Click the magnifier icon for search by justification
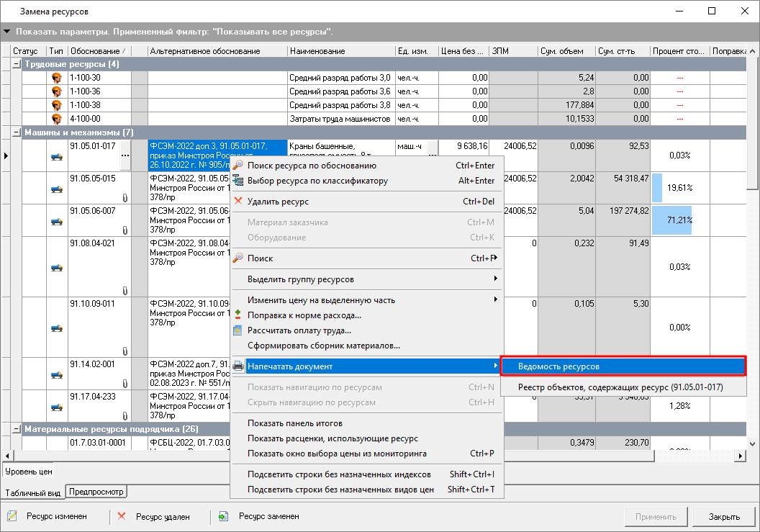The height and width of the screenshot is (532, 760). [238, 166]
